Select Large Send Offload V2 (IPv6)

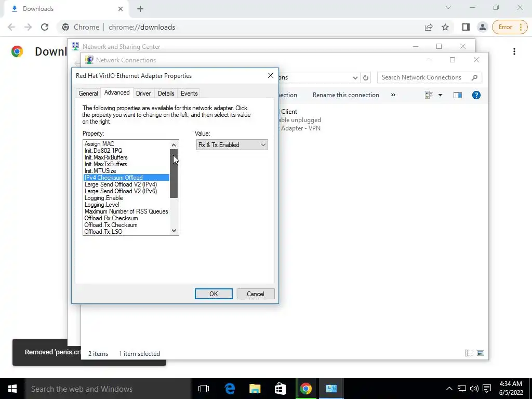[126, 191]
